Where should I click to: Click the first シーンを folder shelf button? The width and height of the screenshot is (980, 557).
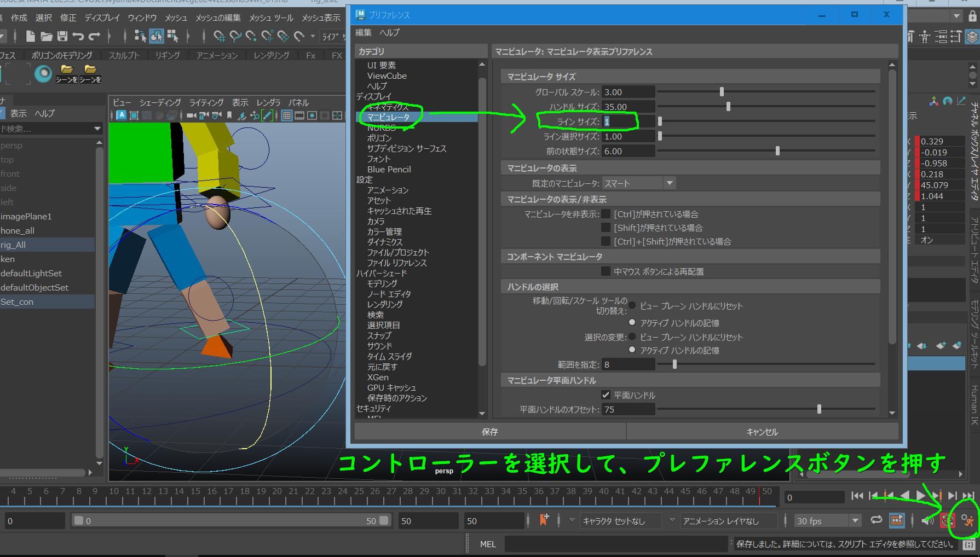pyautogui.click(x=67, y=73)
